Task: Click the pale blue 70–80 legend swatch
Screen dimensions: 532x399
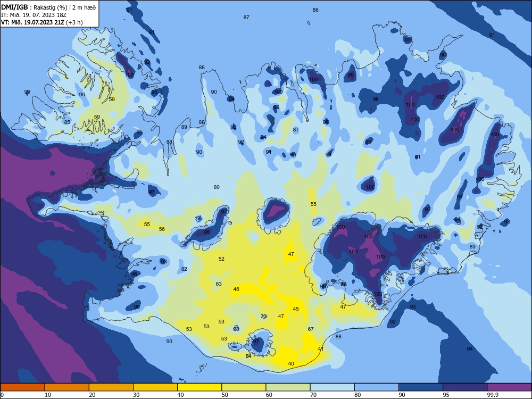Action: [x=332, y=387]
